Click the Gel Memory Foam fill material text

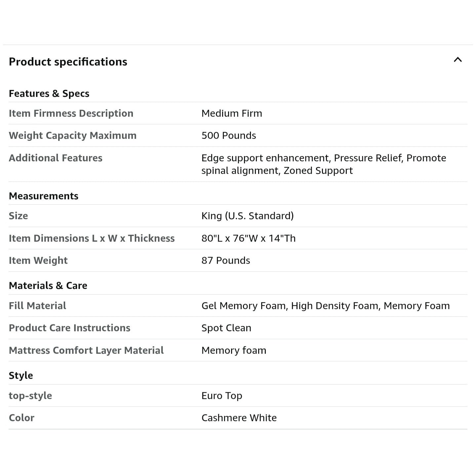pyautogui.click(x=244, y=306)
